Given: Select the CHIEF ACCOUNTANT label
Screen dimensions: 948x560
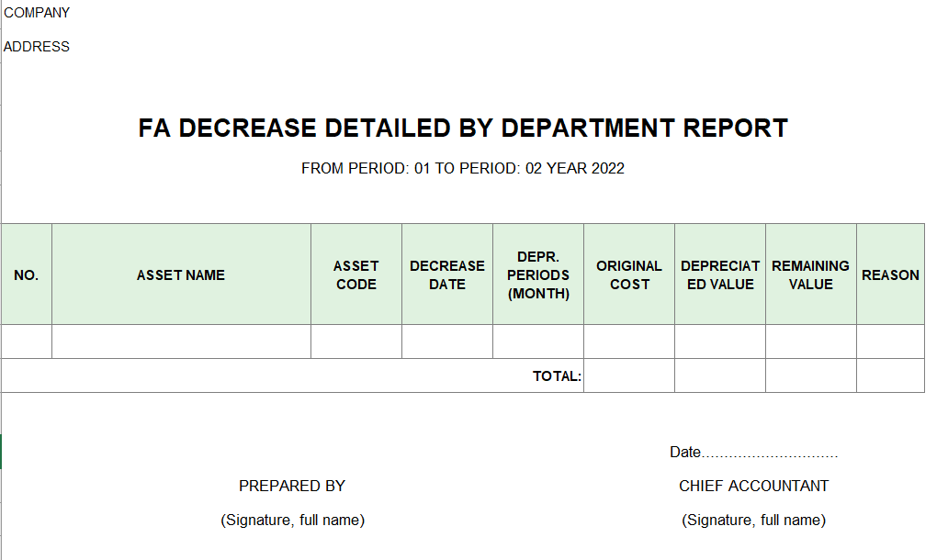Looking at the screenshot, I should [753, 487].
